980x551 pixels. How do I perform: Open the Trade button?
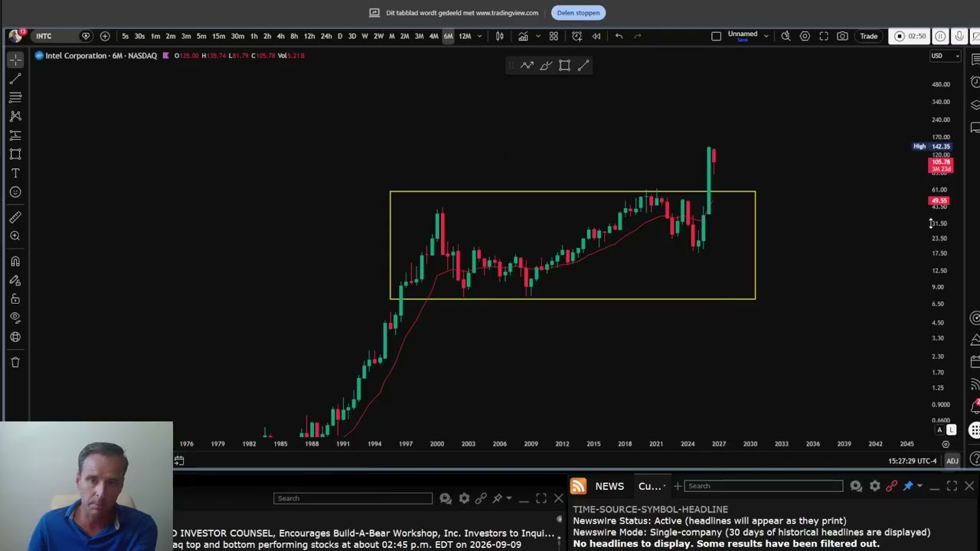(x=868, y=36)
